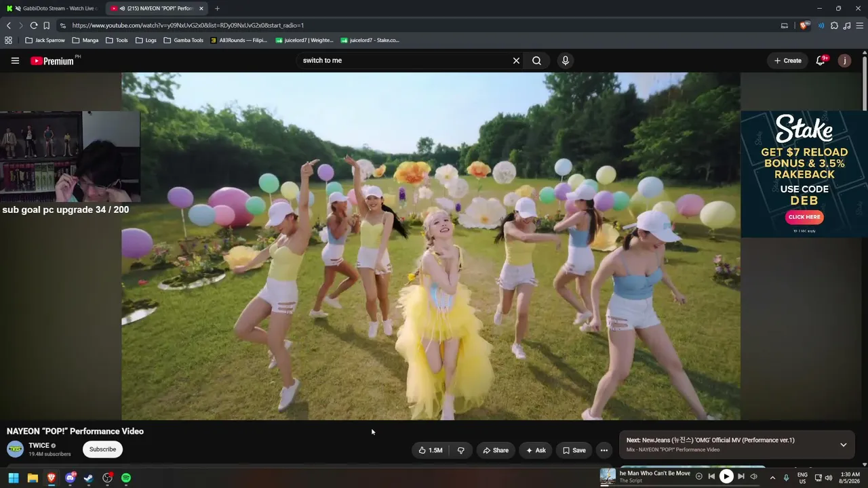
Task: Open the taskbar album art thumbnail
Action: [x=608, y=477]
